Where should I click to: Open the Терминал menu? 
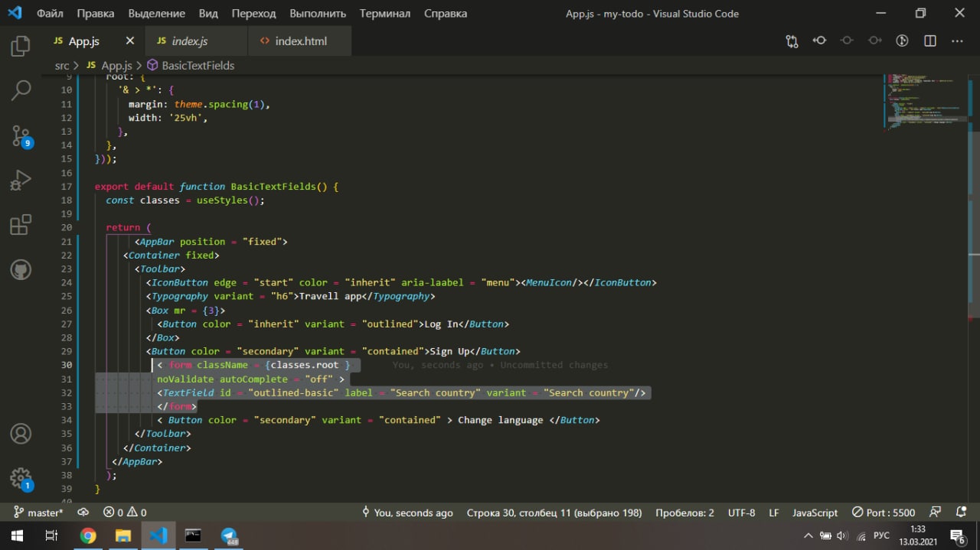[385, 13]
